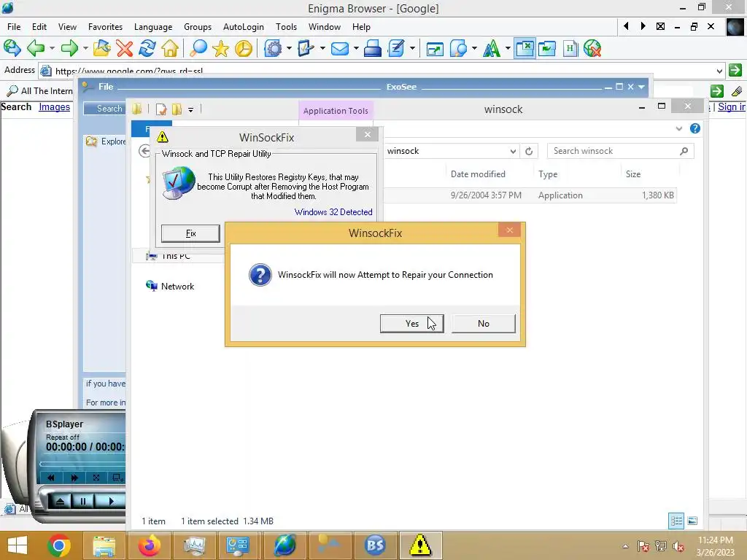This screenshot has height=560, width=747.
Task: Expand the Forward button history dropdown arrow
Action: click(x=85, y=48)
